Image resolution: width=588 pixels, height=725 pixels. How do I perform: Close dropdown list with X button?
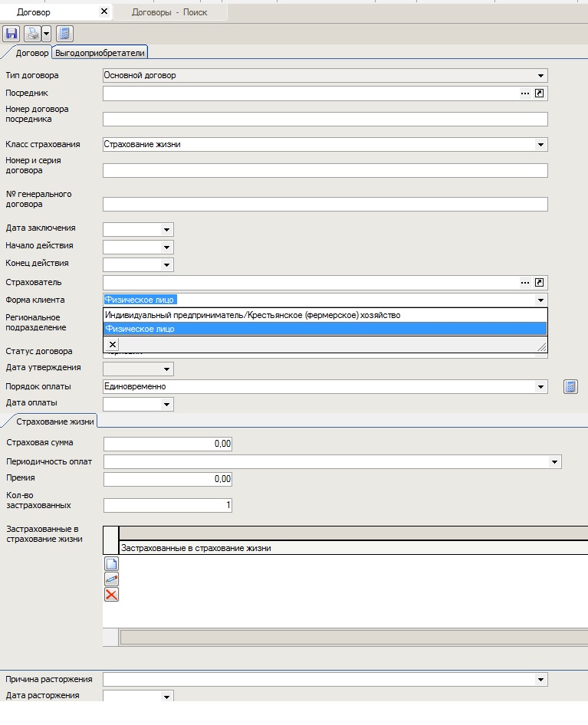coord(113,345)
